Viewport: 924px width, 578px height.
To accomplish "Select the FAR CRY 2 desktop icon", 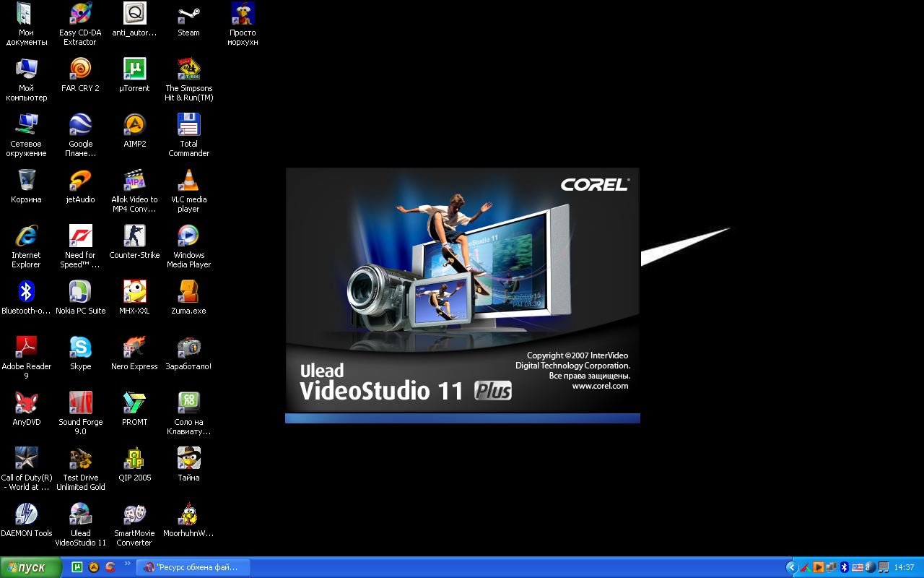I will pos(80,69).
